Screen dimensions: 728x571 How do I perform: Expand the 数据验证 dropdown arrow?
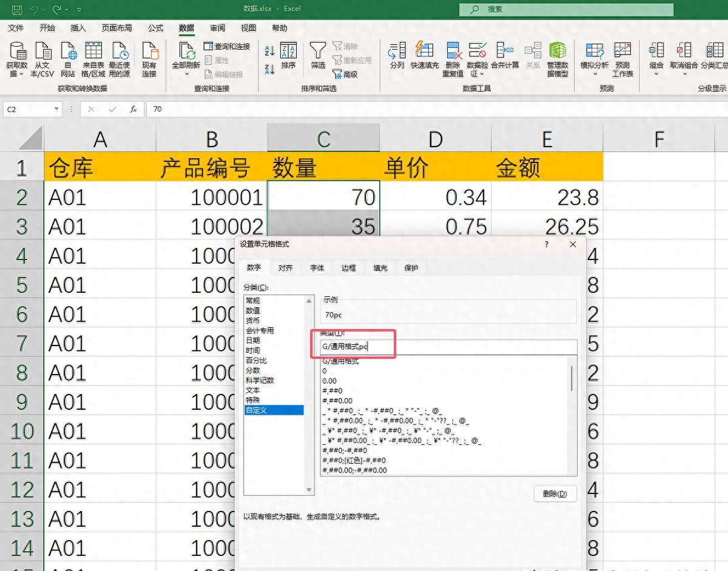(x=482, y=74)
